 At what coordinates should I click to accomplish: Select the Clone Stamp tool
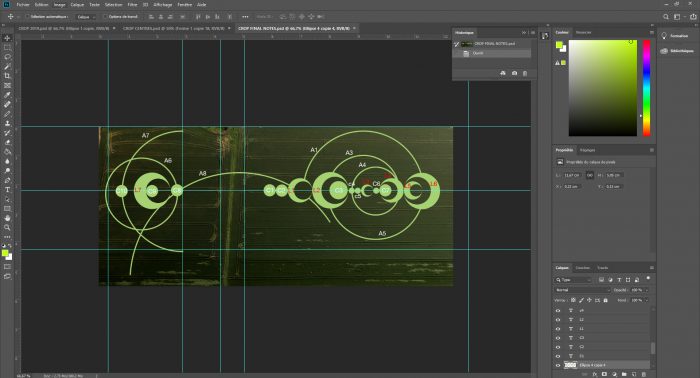(x=7, y=123)
